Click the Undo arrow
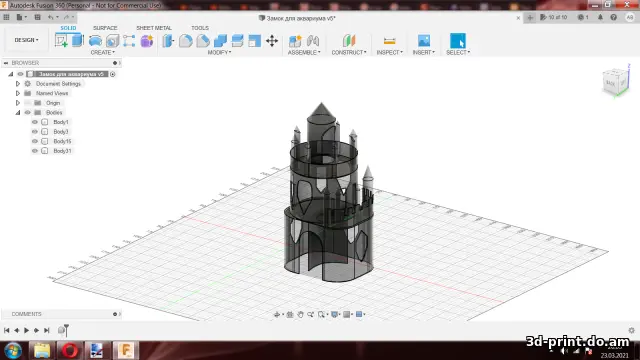 (51, 17)
